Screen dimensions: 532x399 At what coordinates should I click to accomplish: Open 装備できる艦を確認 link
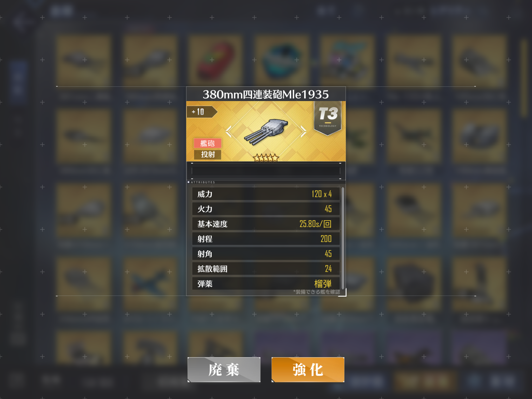[317, 292]
